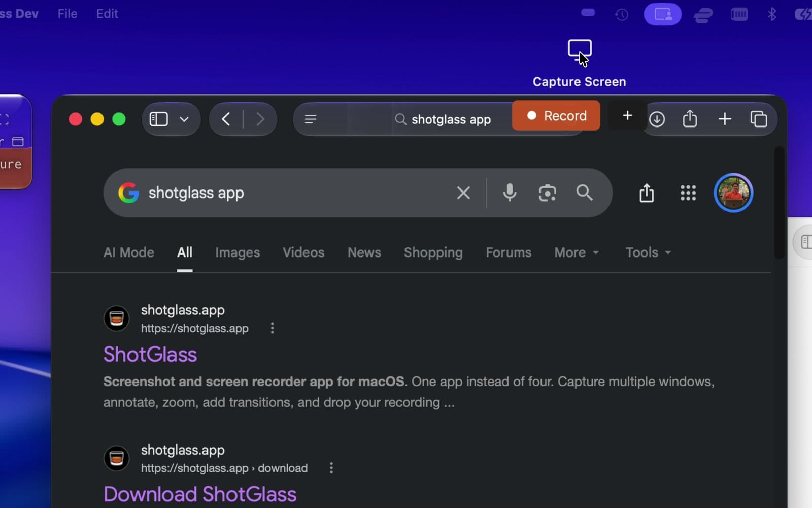Toggle the Safari sidebar icon

click(159, 119)
